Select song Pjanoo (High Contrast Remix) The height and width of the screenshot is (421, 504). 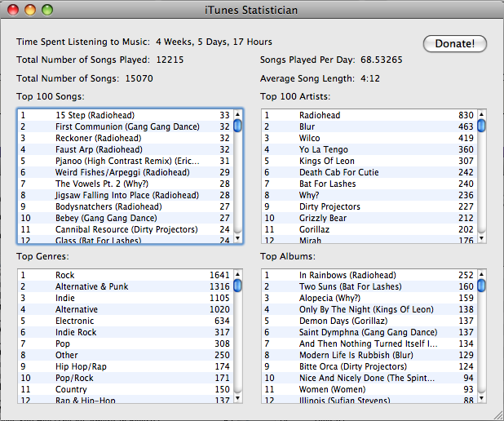126,161
